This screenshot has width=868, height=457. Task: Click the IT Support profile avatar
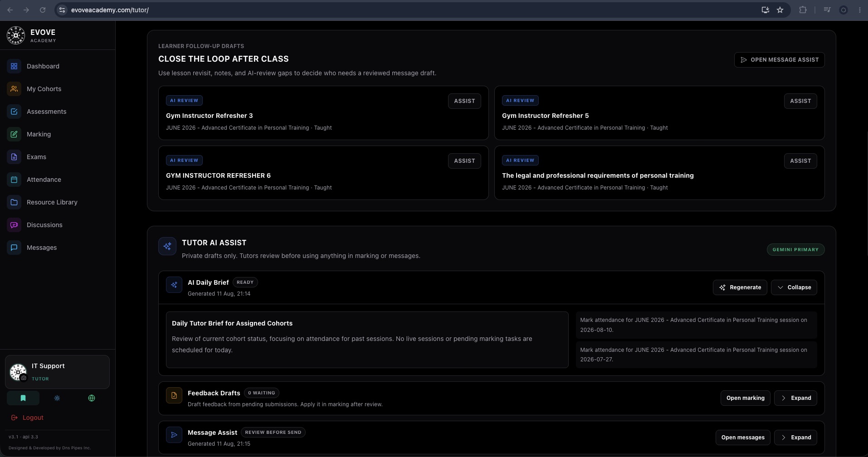tap(18, 372)
